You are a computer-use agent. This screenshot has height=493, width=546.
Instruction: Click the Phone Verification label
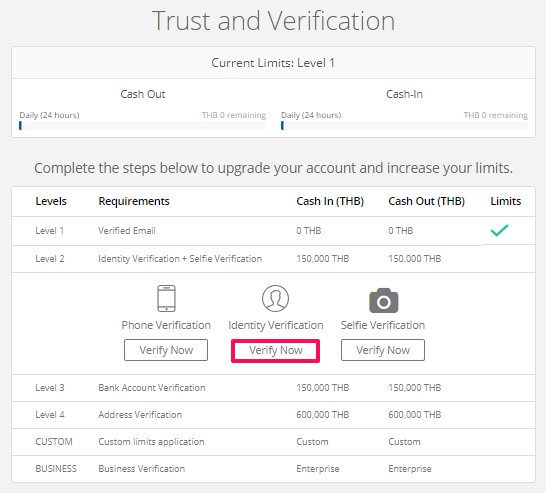pyautogui.click(x=166, y=325)
